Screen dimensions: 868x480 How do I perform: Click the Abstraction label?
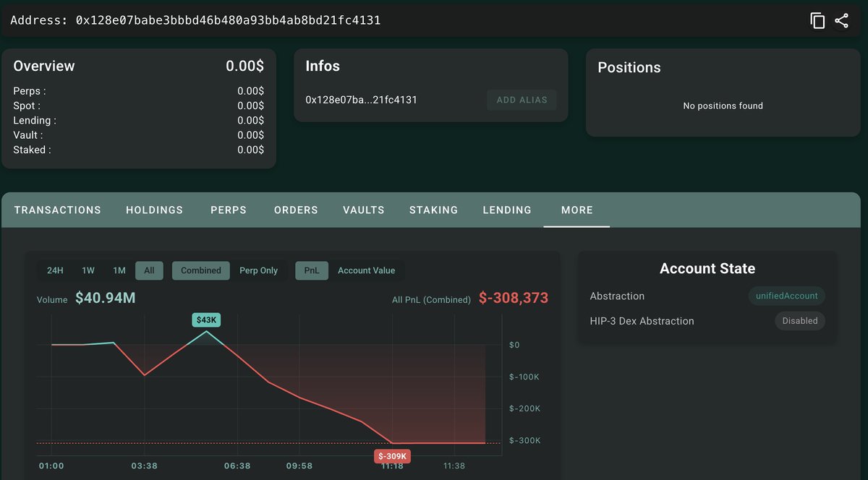coord(617,296)
